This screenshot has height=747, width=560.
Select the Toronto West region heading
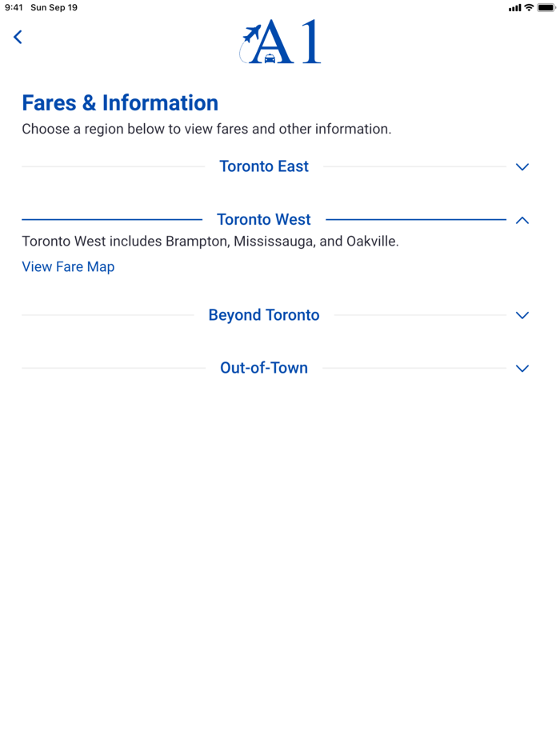264,219
